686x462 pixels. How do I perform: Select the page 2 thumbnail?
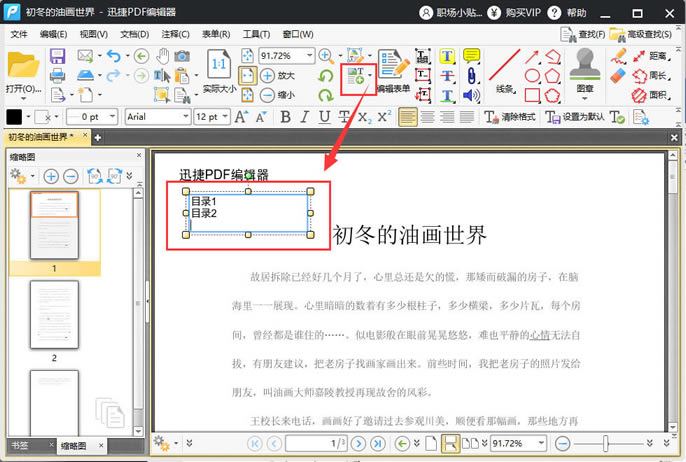pyautogui.click(x=54, y=313)
